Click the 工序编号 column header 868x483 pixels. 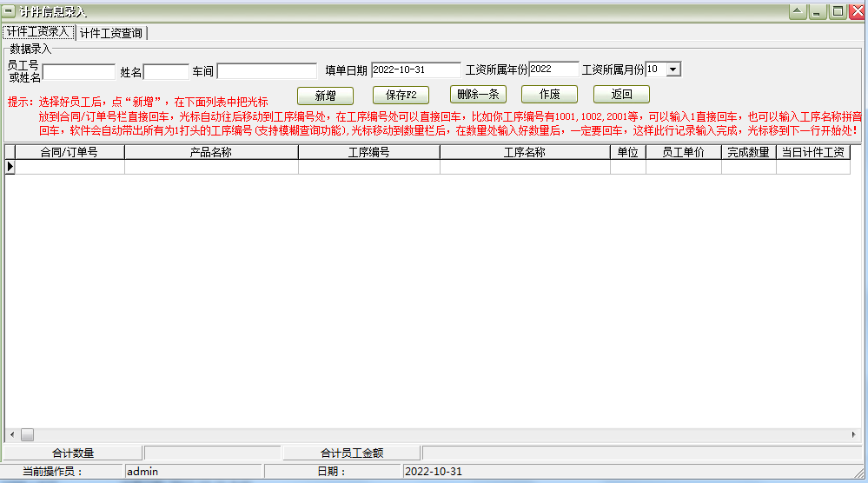[368, 152]
